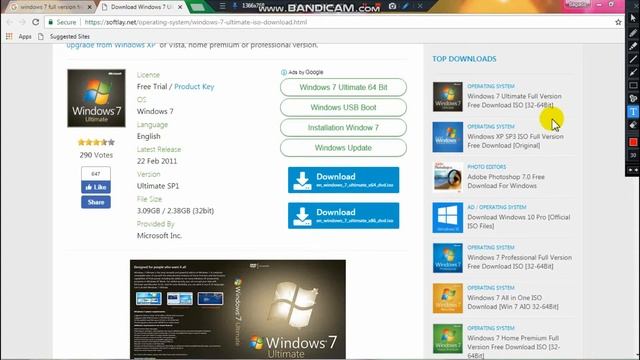
Task: Open 'Windows XP SP3 ISO Full Version' link
Action: coord(516,141)
